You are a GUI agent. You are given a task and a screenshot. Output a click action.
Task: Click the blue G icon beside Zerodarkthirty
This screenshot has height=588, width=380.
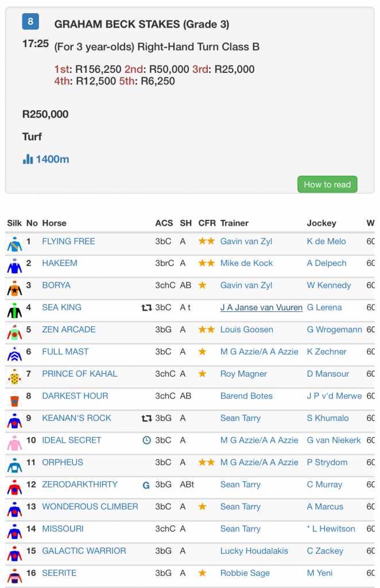(146, 485)
